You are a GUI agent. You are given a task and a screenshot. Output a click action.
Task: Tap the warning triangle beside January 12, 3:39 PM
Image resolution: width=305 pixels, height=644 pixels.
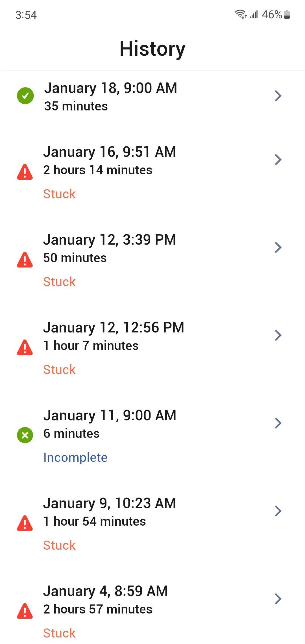pyautogui.click(x=25, y=260)
